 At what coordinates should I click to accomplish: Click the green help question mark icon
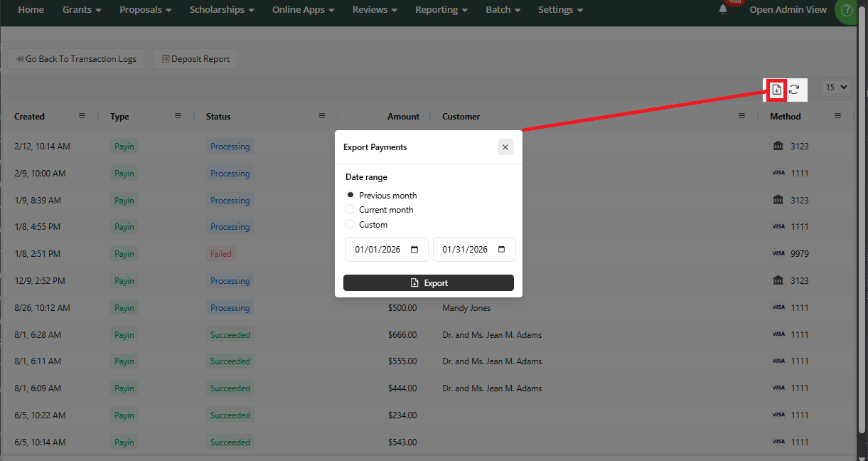846,11
